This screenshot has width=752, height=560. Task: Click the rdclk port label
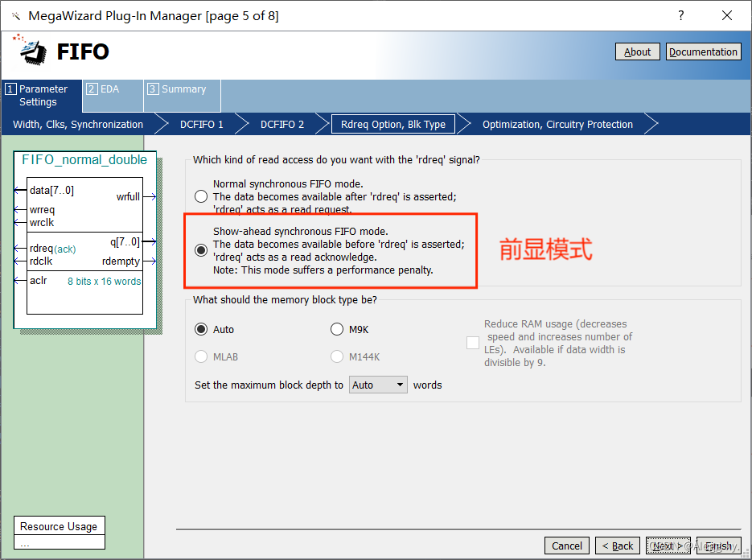(41, 261)
